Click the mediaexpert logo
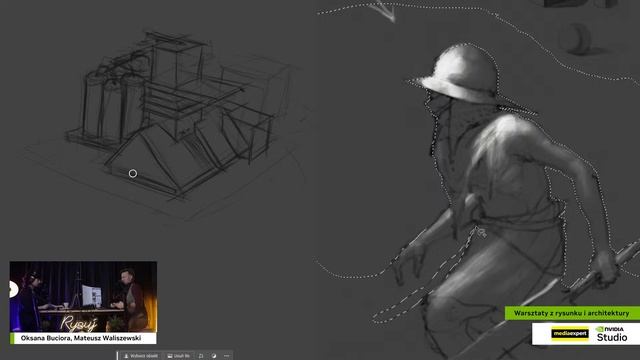 click(x=570, y=334)
